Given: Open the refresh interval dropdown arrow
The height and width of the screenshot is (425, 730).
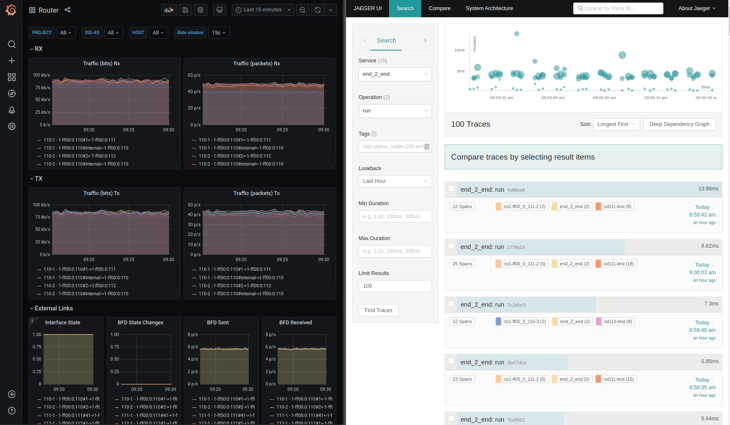Looking at the screenshot, I should (x=331, y=10).
